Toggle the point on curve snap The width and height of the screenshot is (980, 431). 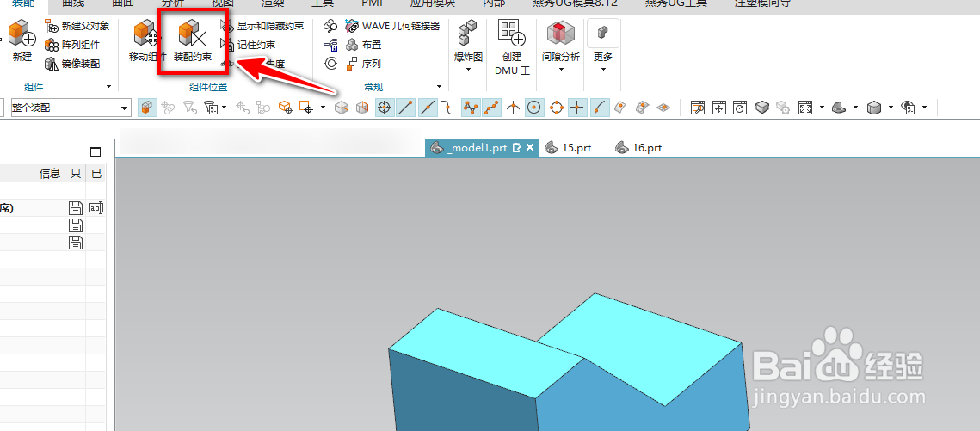599,108
